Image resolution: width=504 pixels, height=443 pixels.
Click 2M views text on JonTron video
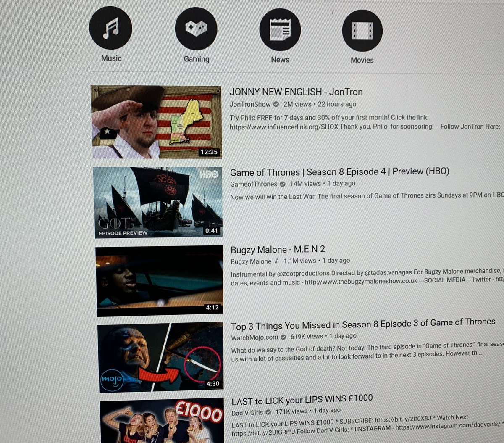point(297,104)
